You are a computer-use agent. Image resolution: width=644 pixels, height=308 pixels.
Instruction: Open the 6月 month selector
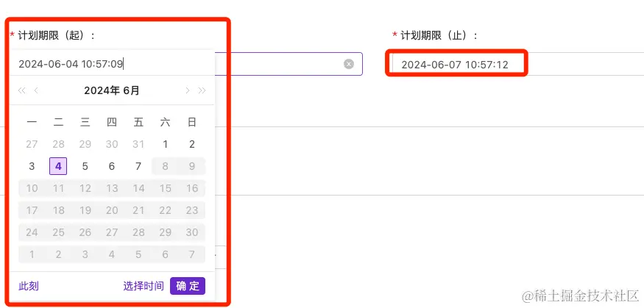point(132,90)
